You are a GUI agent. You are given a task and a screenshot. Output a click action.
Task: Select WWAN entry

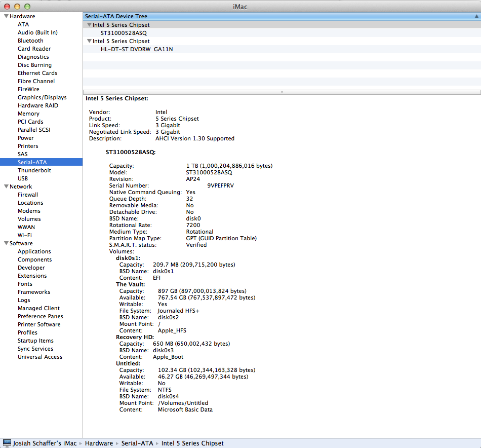[x=26, y=227]
